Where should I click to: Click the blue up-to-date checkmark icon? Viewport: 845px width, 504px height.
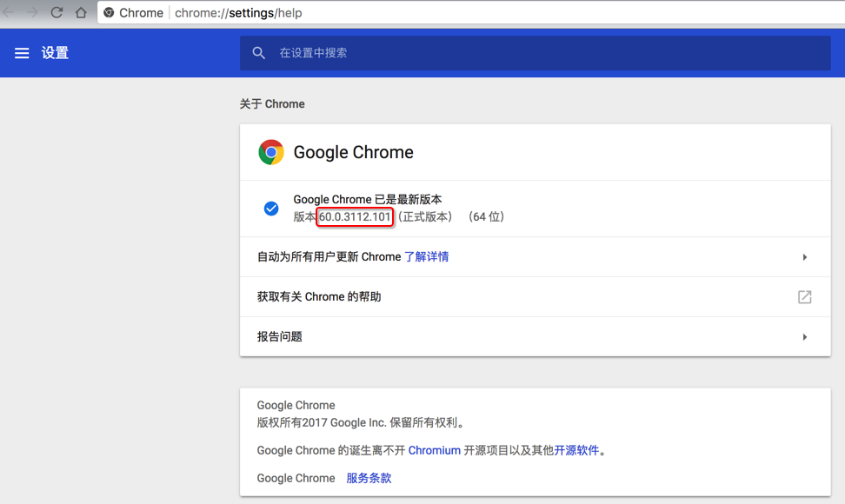[271, 209]
